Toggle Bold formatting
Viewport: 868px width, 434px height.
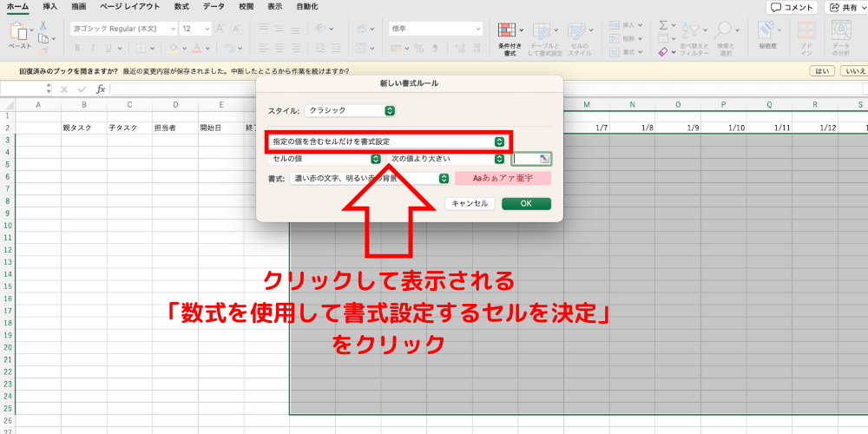point(77,48)
